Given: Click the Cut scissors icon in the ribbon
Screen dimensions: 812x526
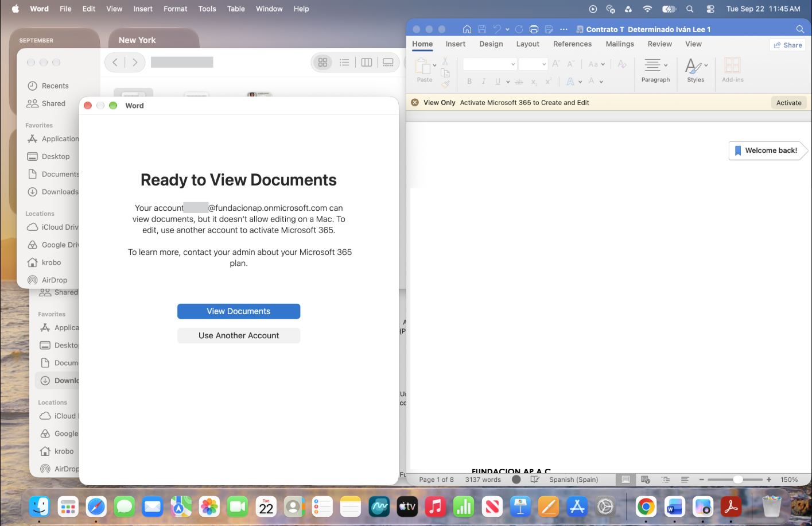Looking at the screenshot, I should point(445,61).
